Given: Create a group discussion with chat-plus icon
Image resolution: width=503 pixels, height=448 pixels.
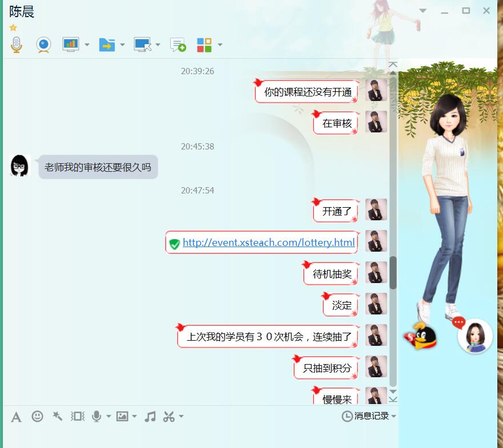Looking at the screenshot, I should tap(178, 45).
